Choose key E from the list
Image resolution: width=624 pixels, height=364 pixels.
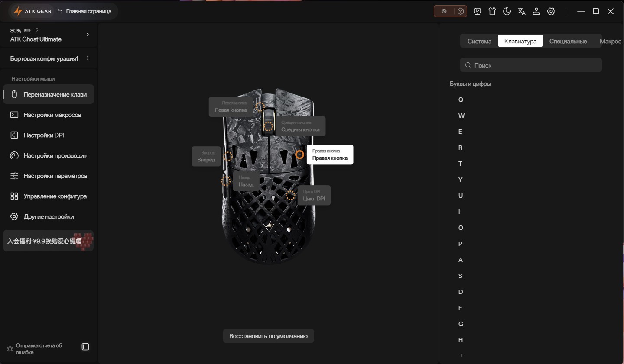tap(460, 132)
